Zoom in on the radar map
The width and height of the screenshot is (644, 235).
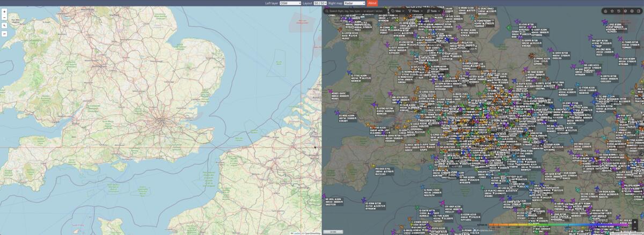[x=635, y=222]
